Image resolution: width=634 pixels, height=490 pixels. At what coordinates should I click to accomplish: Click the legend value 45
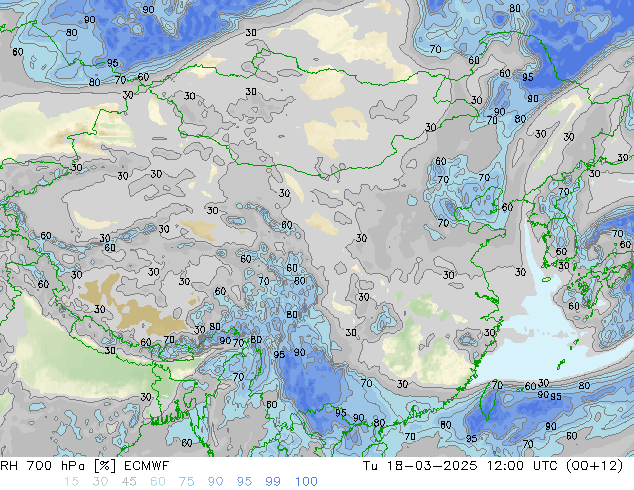tap(129, 482)
